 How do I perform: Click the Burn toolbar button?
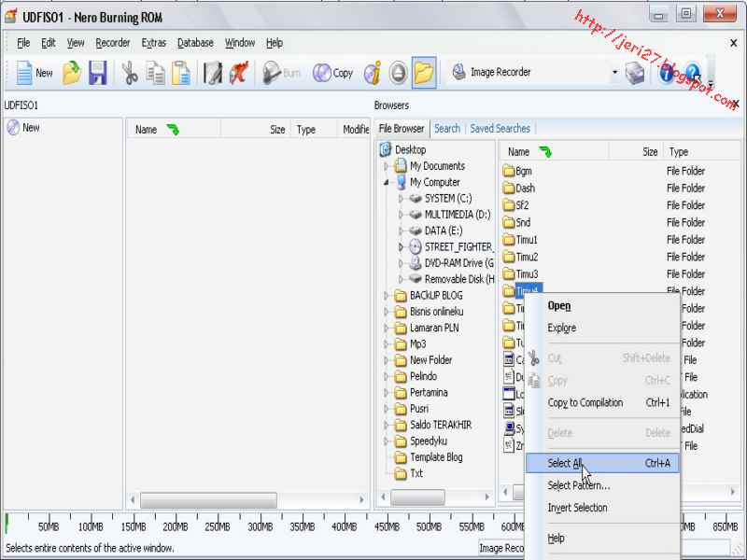pos(282,73)
